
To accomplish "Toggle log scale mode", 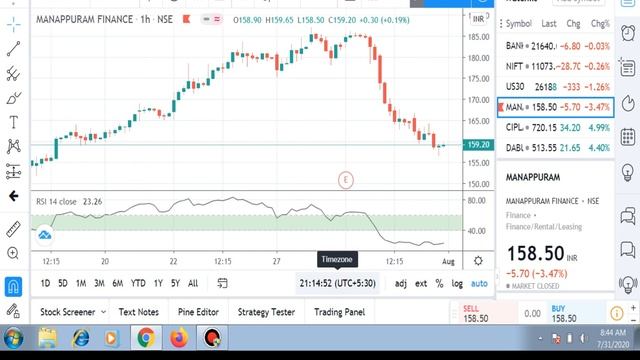I will (x=457, y=283).
